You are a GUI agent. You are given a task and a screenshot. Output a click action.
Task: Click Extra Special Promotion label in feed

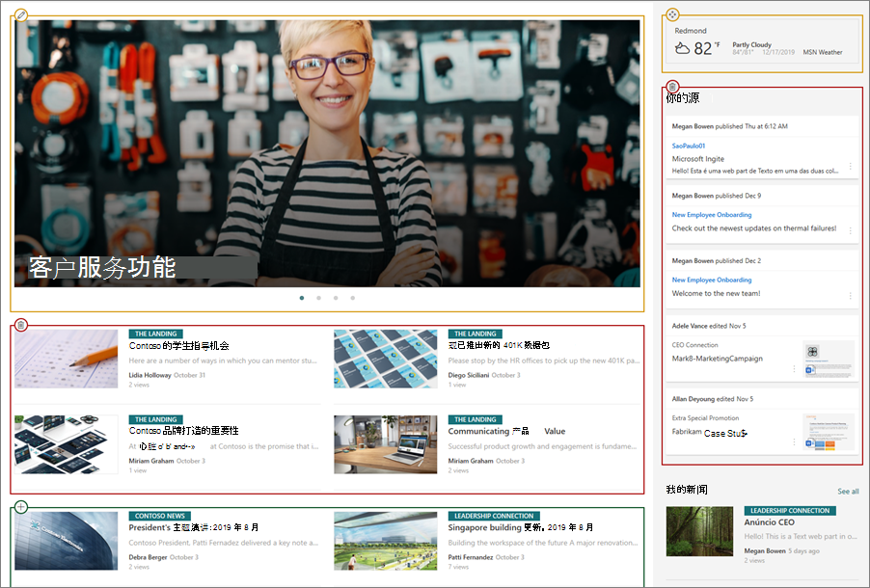[x=705, y=418]
